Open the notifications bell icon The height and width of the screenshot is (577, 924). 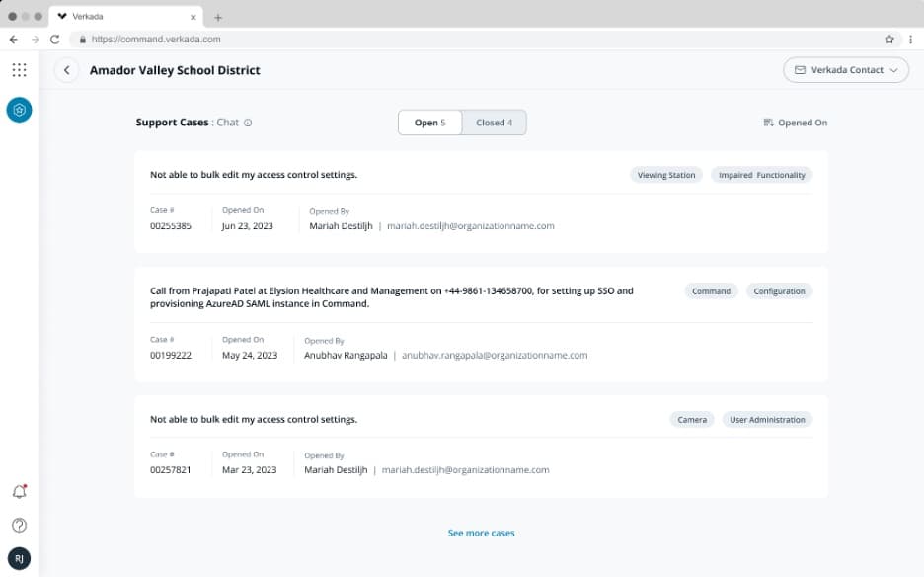coord(19,491)
